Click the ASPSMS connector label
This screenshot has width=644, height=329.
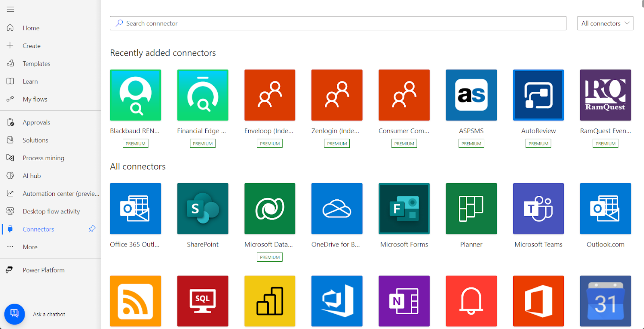(x=471, y=131)
